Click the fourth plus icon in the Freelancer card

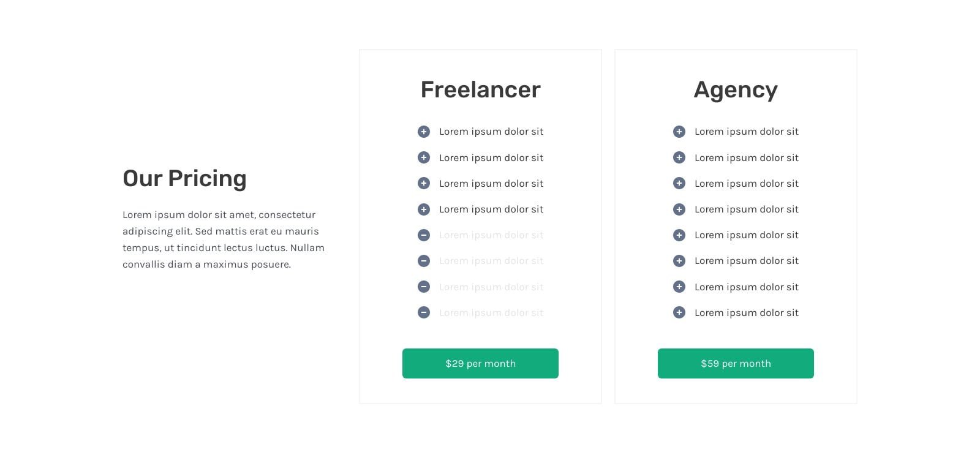[x=423, y=209]
